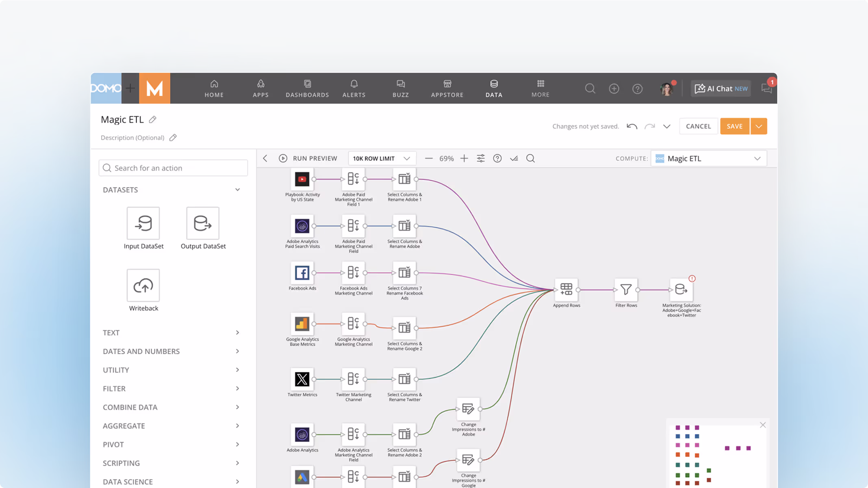Edit the description pencil icon
The image size is (868, 488).
(x=173, y=138)
